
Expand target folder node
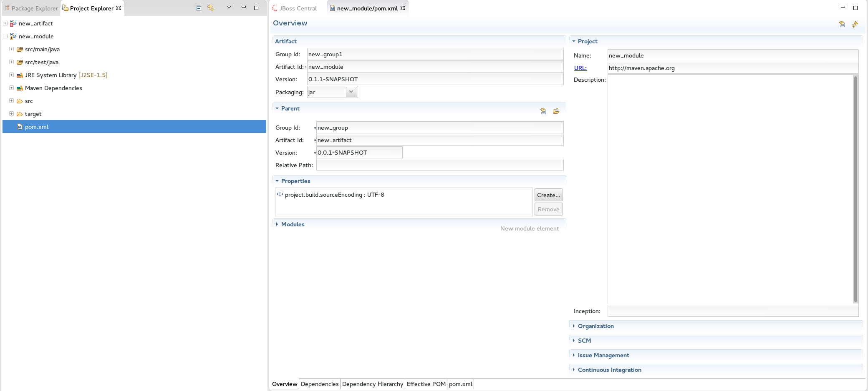[12, 114]
